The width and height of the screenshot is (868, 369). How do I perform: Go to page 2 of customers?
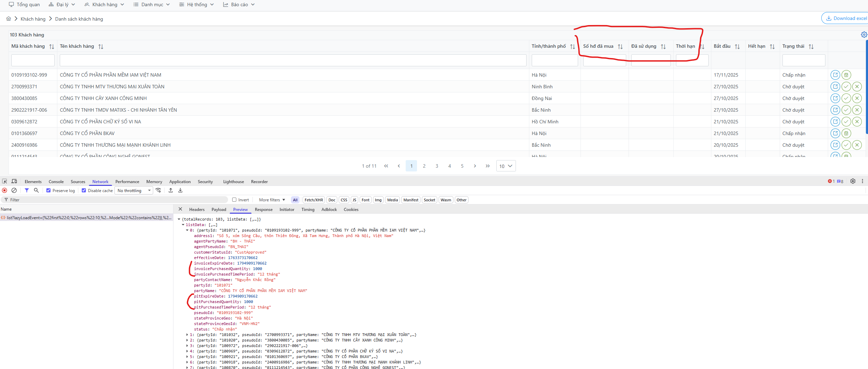click(424, 166)
